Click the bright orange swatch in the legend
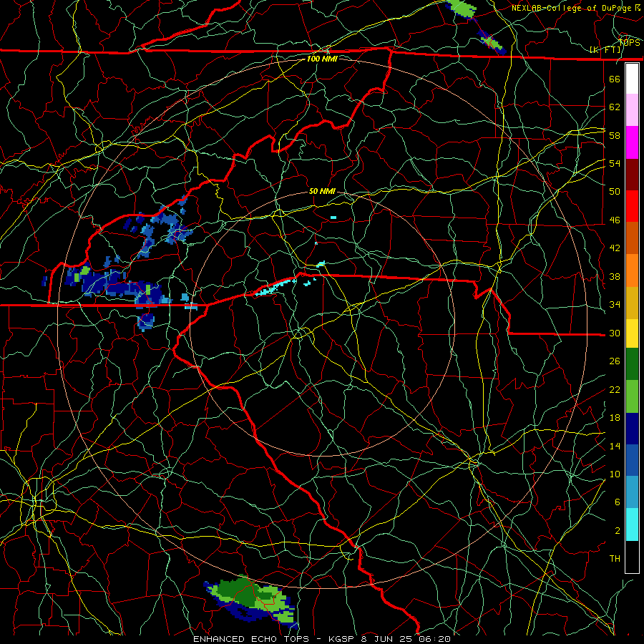644x644 pixels. 632,270
